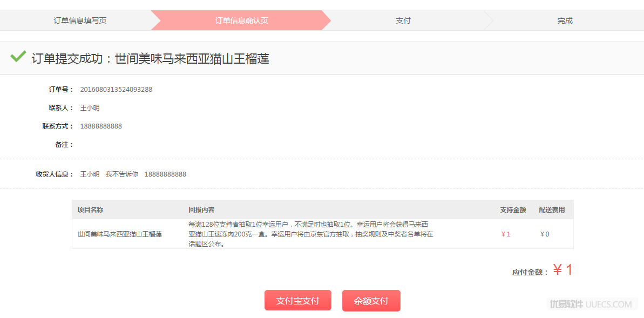The image size is (644, 318).
Task: Click the 订单号 label
Action: click(61, 90)
